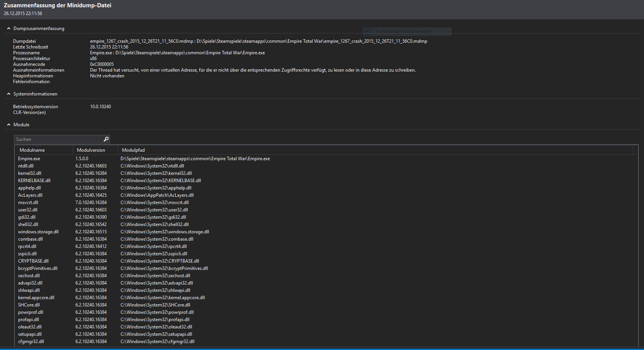Select the SHCore.dll module name
This screenshot has height=350, width=644.
click(x=29, y=305)
